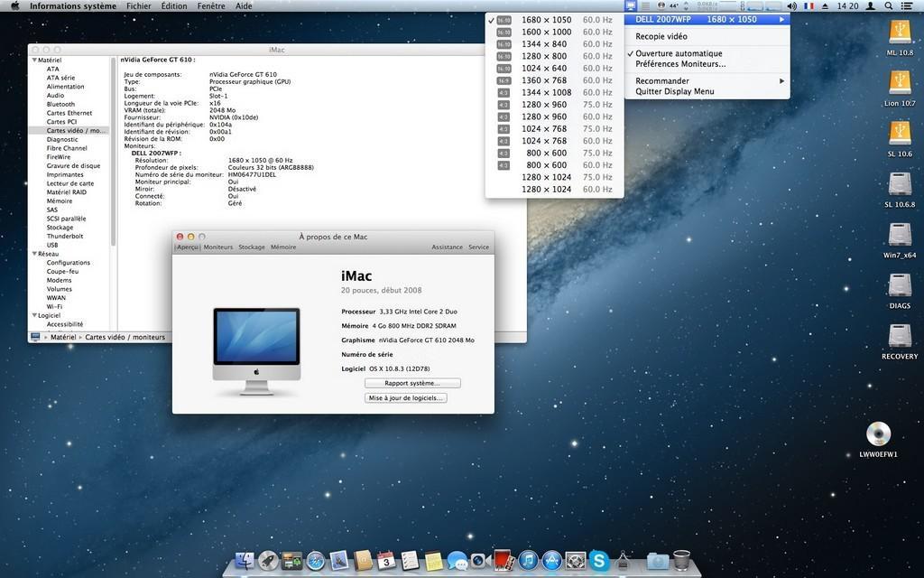Toggle Ouverture automatique option
This screenshot has height=578, width=924.
pyautogui.click(x=678, y=52)
